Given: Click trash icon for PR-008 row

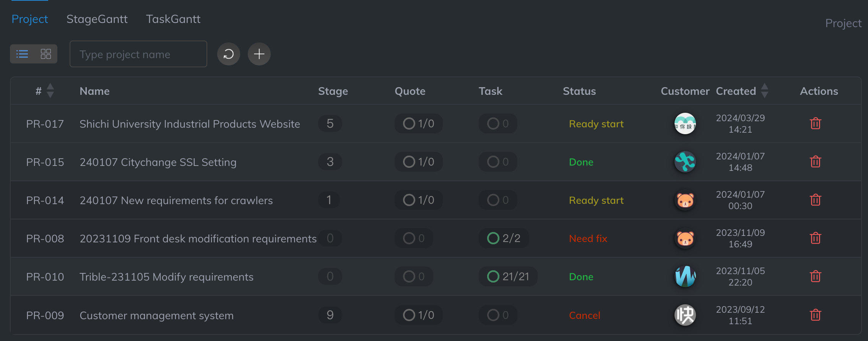Looking at the screenshot, I should click(x=815, y=238).
